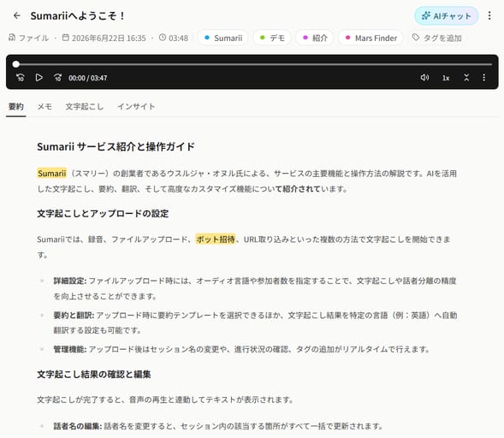504x438 pixels.
Task: Click the highlighted ボット招待 text
Action: [216, 240]
